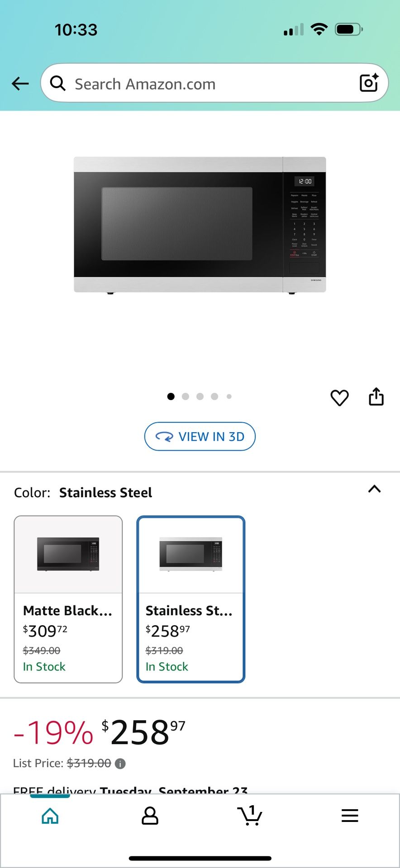This screenshot has height=868, width=400.
Task: Open the shopping cart
Action: (250, 816)
